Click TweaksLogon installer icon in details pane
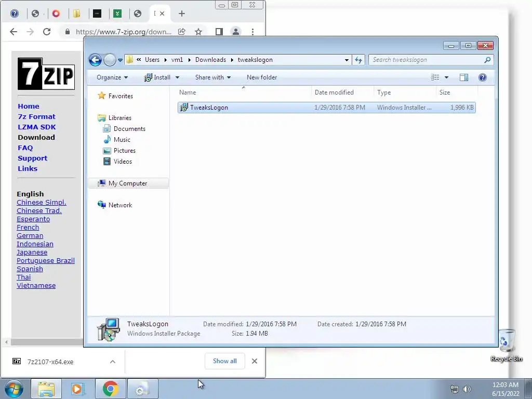The width and height of the screenshot is (532, 399). [x=109, y=329]
